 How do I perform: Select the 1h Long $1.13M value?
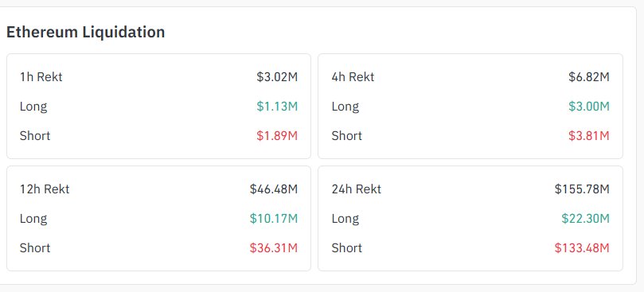click(277, 107)
